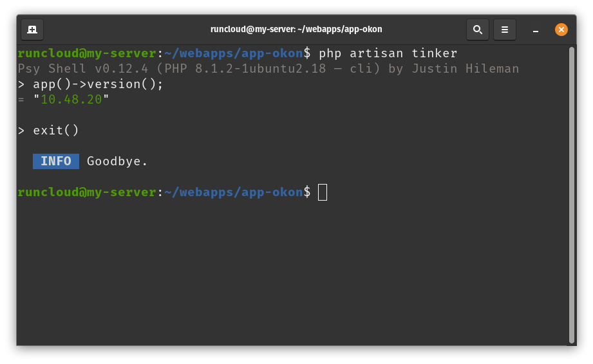Click the window title text
Image resolution: width=593 pixels, height=364 pixels.
pyautogui.click(x=296, y=30)
